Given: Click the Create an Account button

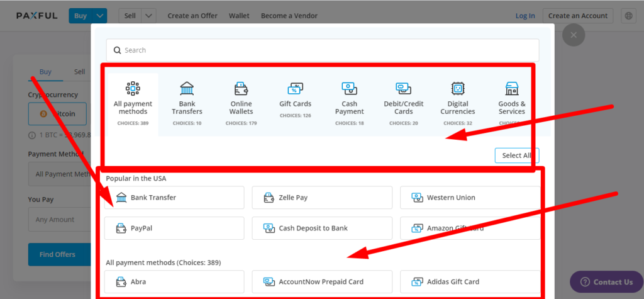Looking at the screenshot, I should pyautogui.click(x=578, y=16).
